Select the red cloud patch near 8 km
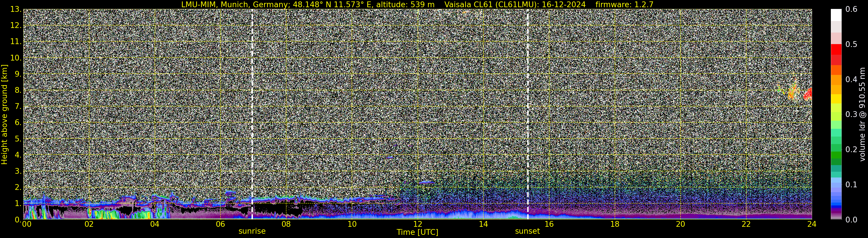 pyautogui.click(x=807, y=94)
